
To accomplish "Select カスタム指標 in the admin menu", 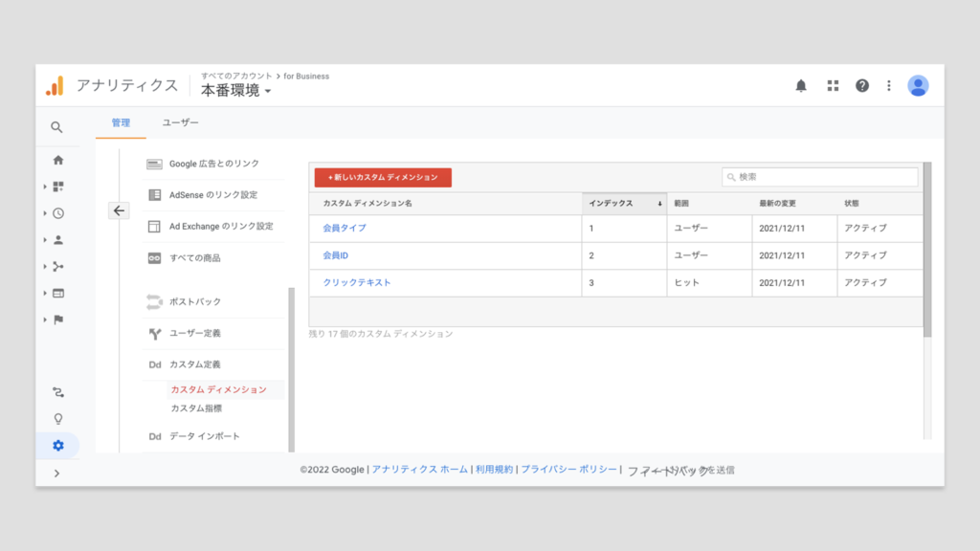I will click(196, 408).
